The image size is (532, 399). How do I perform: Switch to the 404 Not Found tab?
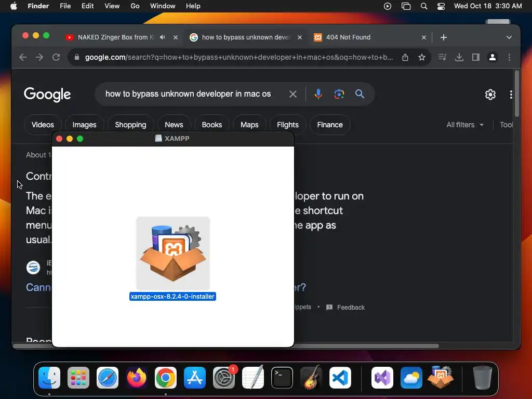point(348,37)
